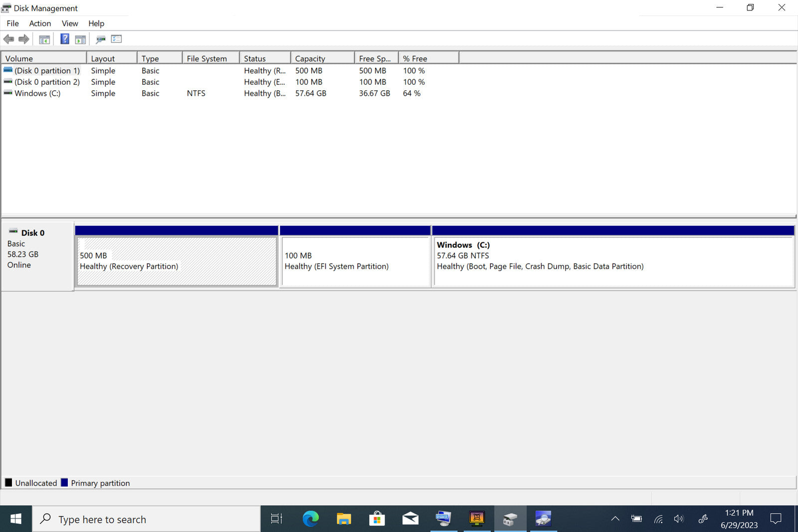798x532 pixels.
Task: Click the Back arrow toolbar icon
Action: click(8, 39)
